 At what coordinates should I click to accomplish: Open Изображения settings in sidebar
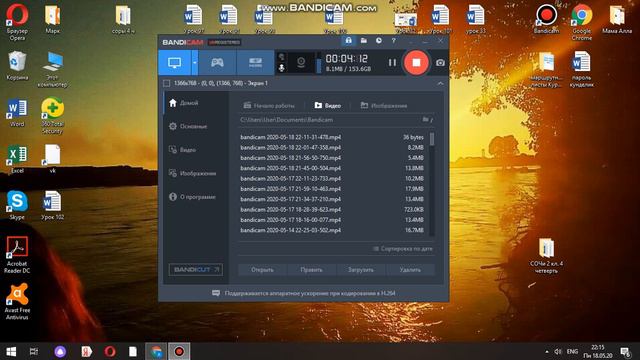(196, 173)
